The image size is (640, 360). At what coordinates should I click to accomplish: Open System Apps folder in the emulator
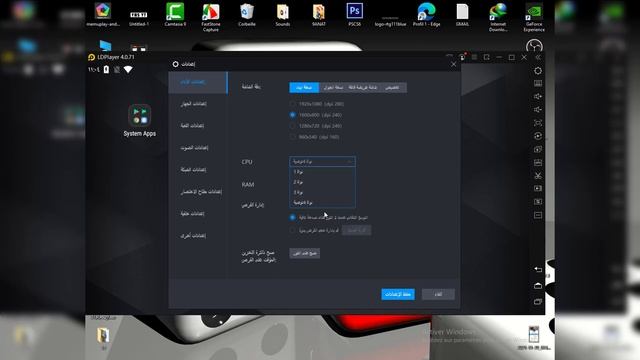(x=140, y=120)
